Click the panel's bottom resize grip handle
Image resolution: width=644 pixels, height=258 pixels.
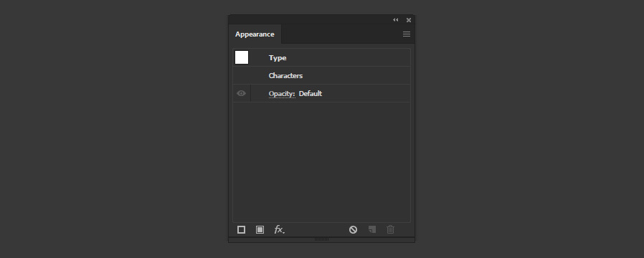321,239
